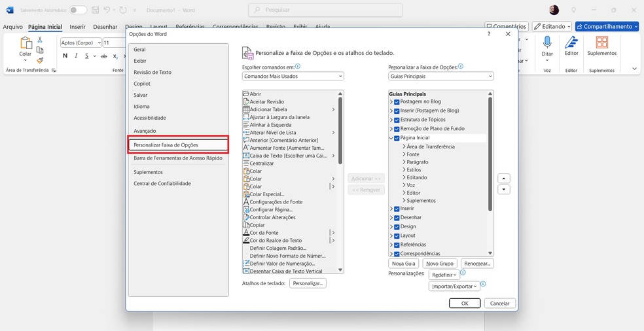Click the Format Painter brush icon
Image resolution: width=644 pixels, height=331 pixels.
tap(40, 60)
